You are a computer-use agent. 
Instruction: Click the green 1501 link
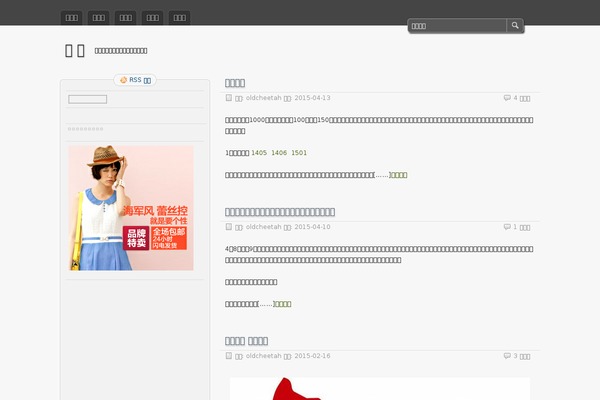click(x=299, y=153)
